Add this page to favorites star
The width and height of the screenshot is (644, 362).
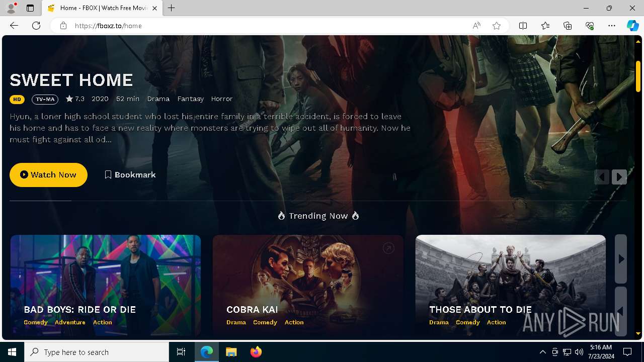coord(497,26)
